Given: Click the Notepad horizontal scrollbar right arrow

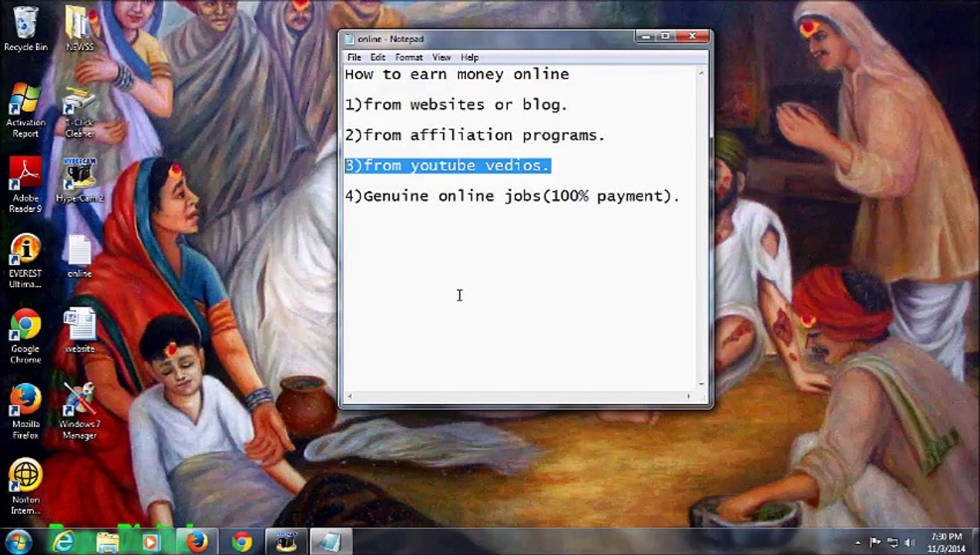Looking at the screenshot, I should pos(689,396).
